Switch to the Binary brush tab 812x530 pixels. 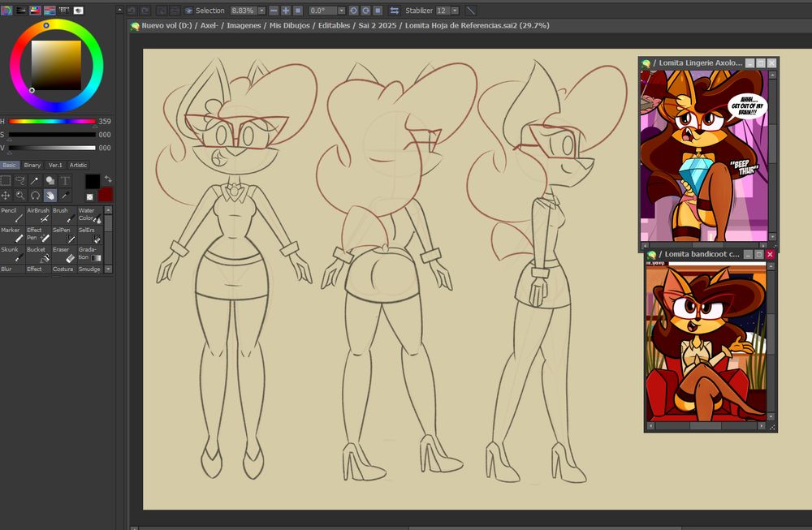point(32,165)
